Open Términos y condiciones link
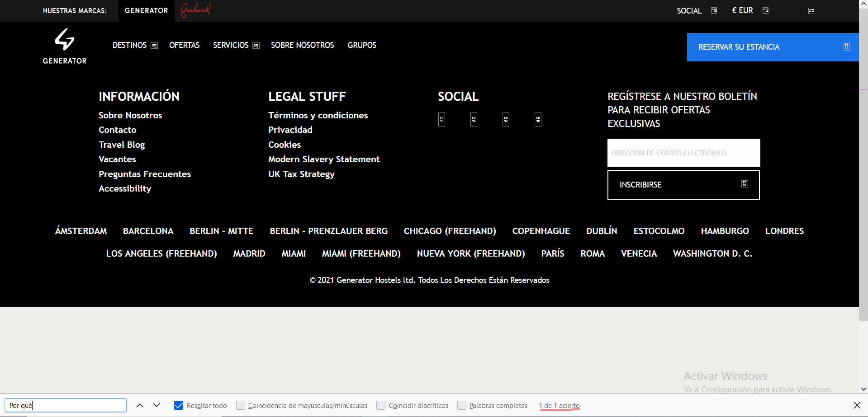Screen dimensions: 868x417 318,115
